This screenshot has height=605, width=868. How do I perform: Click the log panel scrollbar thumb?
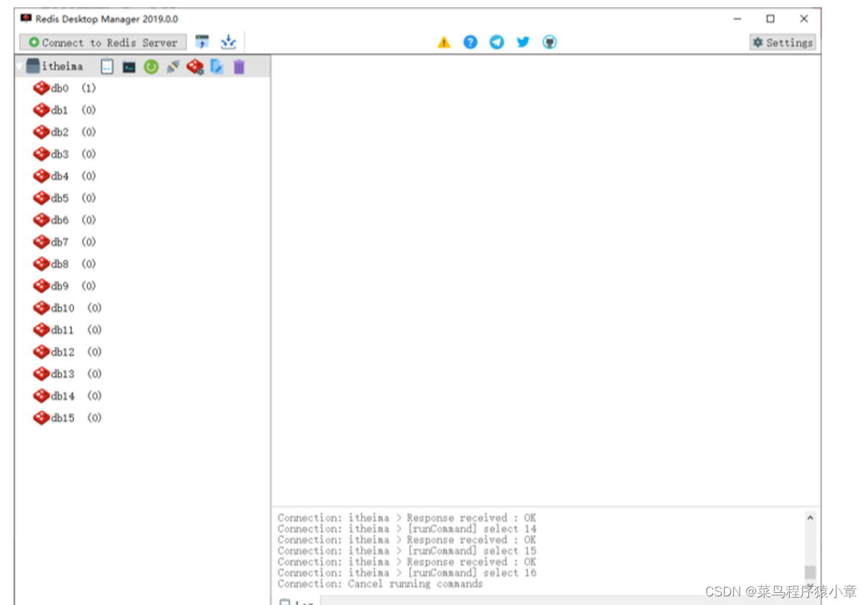(x=810, y=572)
